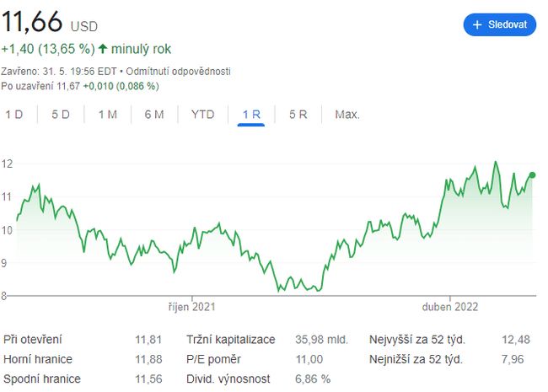
Task: Click the Při otevření label
Action: point(33,340)
